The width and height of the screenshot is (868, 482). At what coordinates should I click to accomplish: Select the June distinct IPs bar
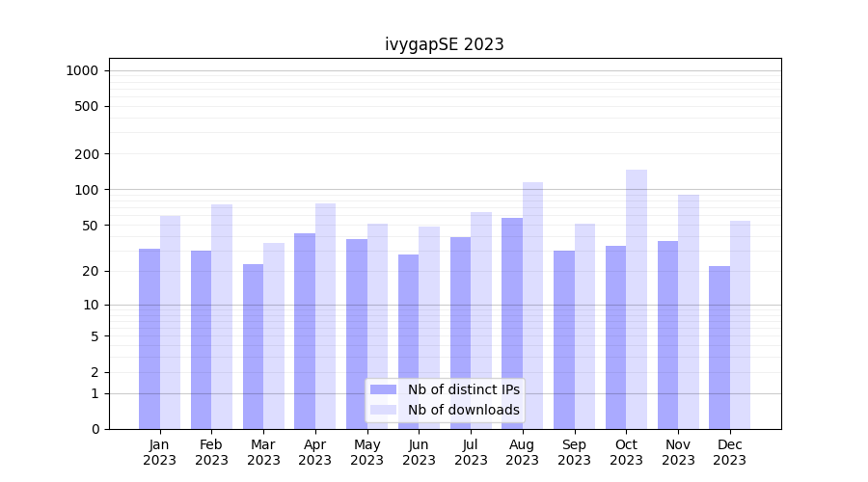[x=409, y=341]
